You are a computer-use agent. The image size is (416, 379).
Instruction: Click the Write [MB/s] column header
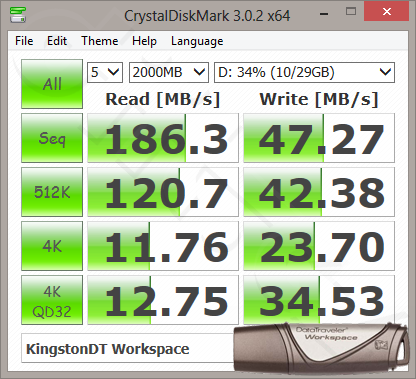(319, 99)
